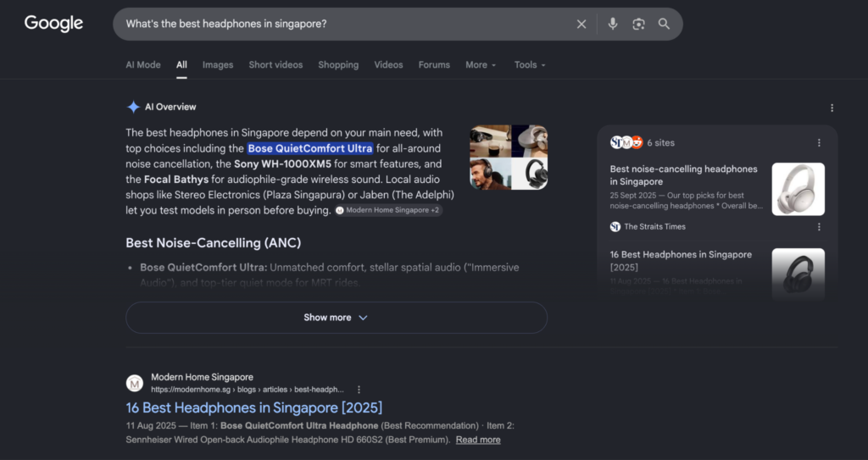Click Best Noise-Cancelling (ANC) heading

tap(213, 243)
